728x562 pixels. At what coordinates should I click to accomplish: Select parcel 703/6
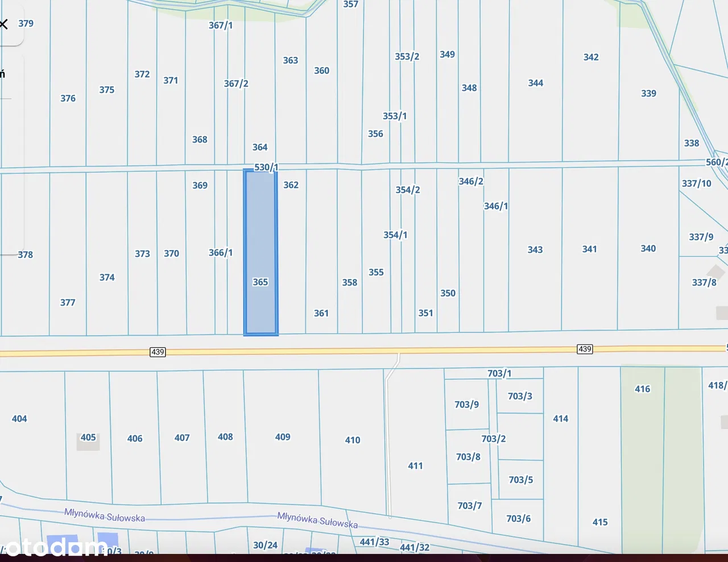click(518, 518)
